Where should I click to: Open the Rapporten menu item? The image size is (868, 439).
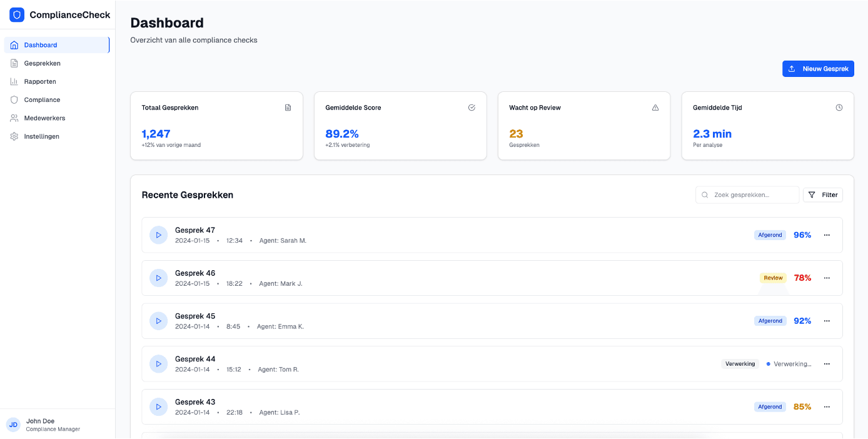(57, 81)
